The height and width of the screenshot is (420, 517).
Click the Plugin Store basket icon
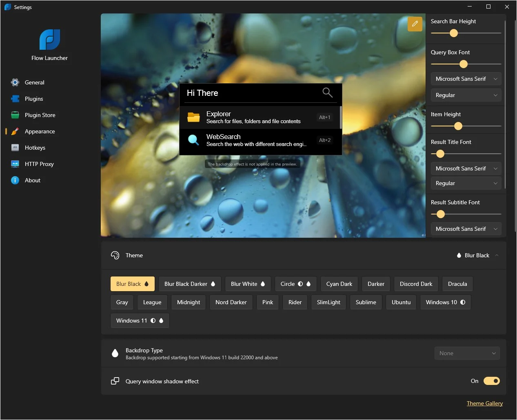15,115
